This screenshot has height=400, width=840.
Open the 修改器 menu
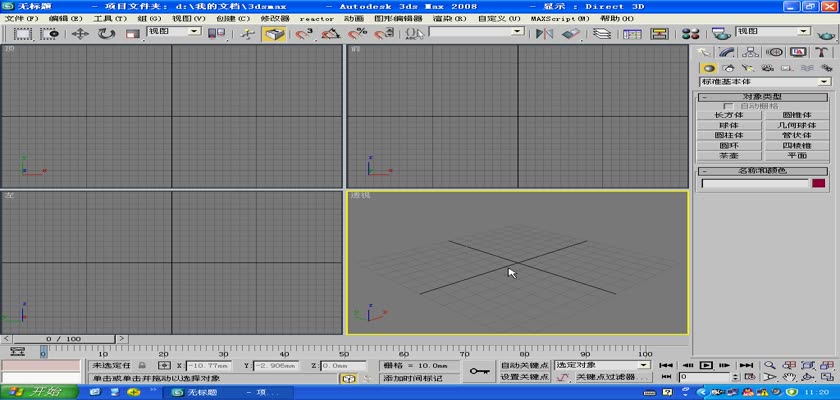tap(275, 18)
